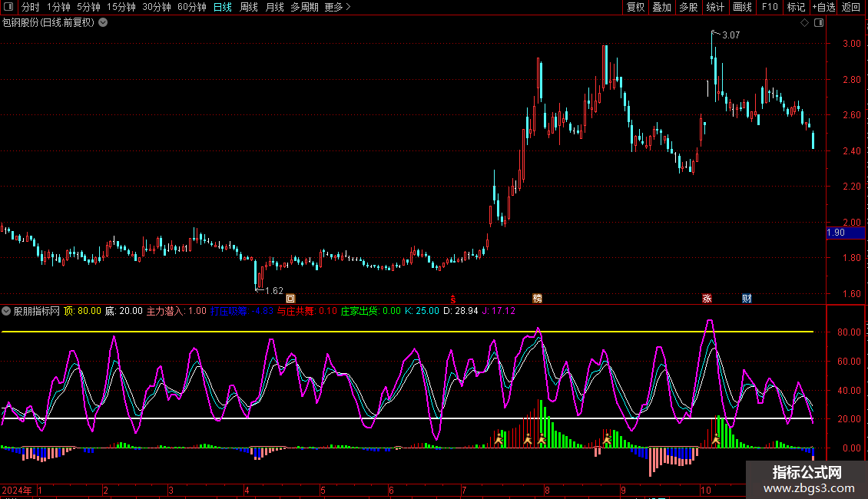This screenshot has height=499, width=868.
Task: Select the 15分钟 period tab
Action: (121, 7)
